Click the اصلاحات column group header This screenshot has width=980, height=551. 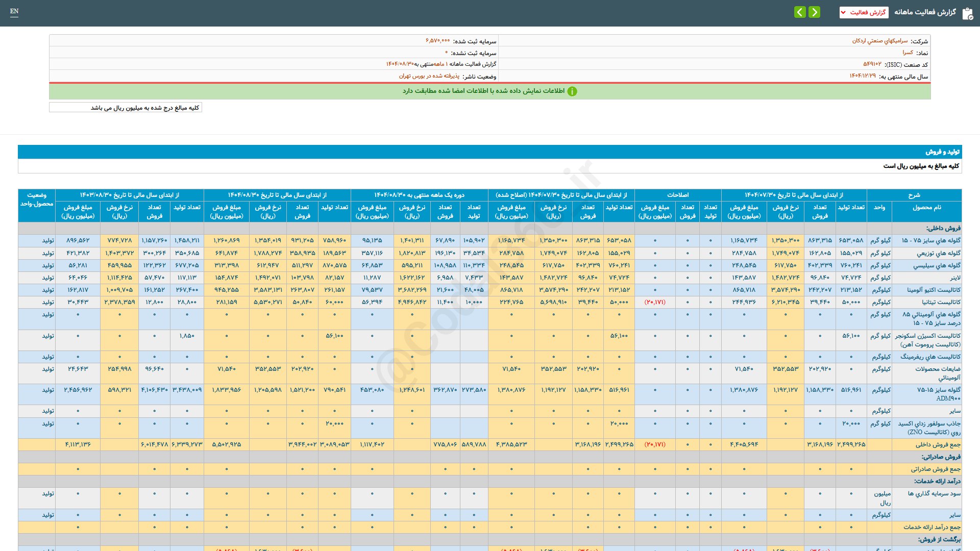[x=678, y=195]
